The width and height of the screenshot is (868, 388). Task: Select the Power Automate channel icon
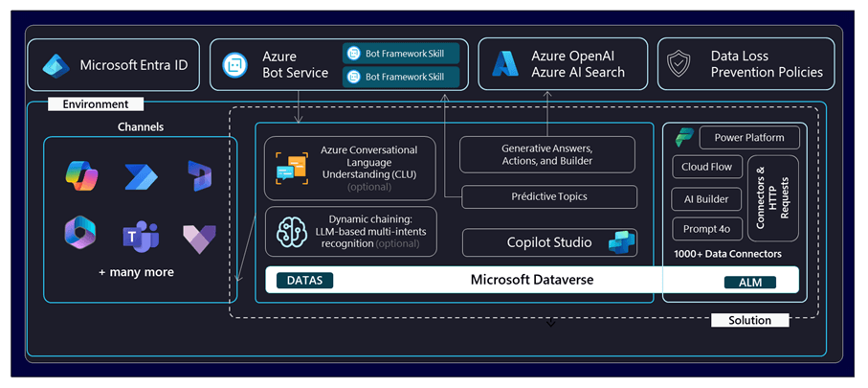[x=142, y=177]
